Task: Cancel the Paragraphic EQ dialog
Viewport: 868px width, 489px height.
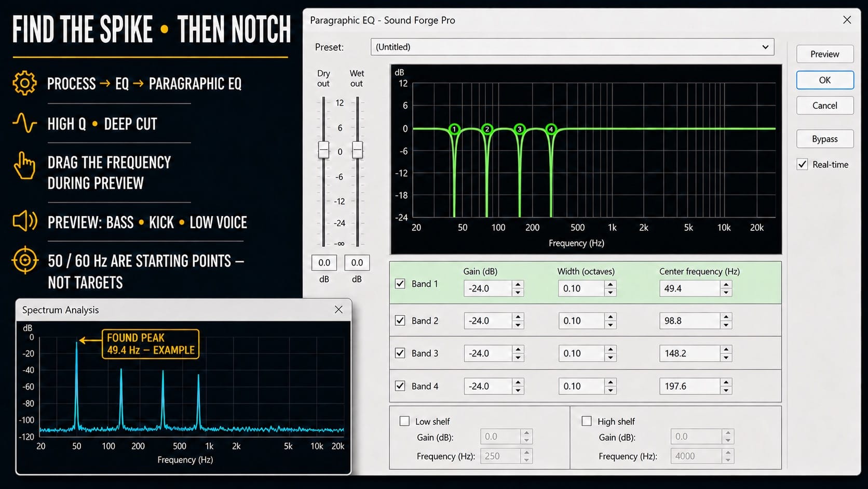Action: point(825,105)
